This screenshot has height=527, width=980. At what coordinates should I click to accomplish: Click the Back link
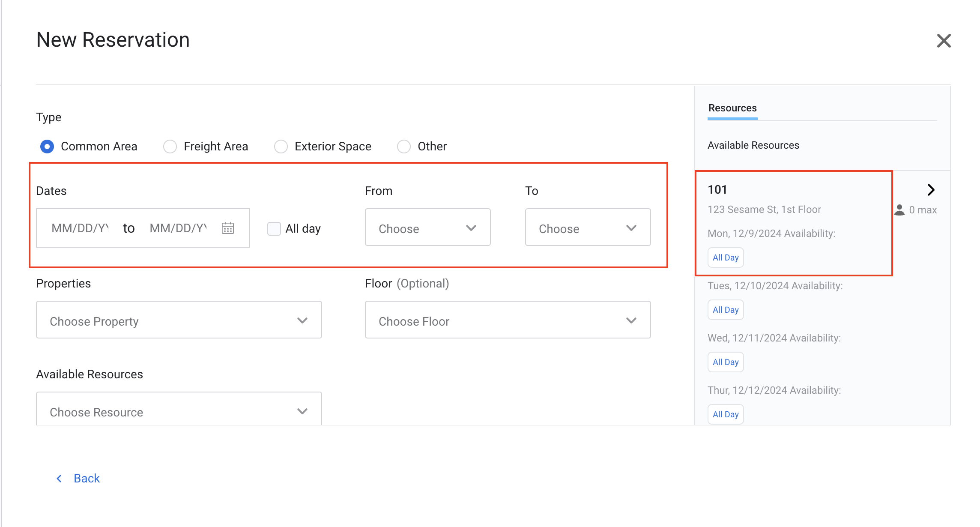pyautogui.click(x=87, y=478)
